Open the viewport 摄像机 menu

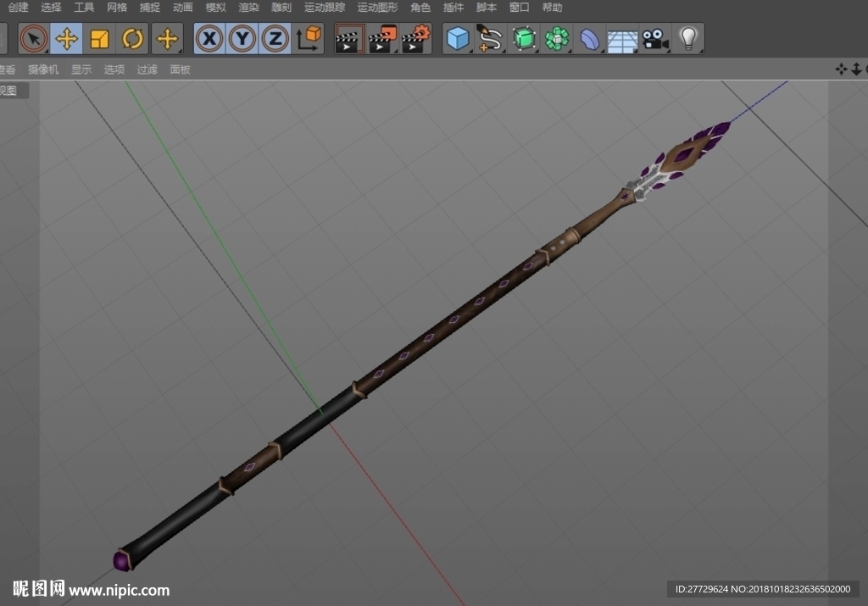point(43,69)
